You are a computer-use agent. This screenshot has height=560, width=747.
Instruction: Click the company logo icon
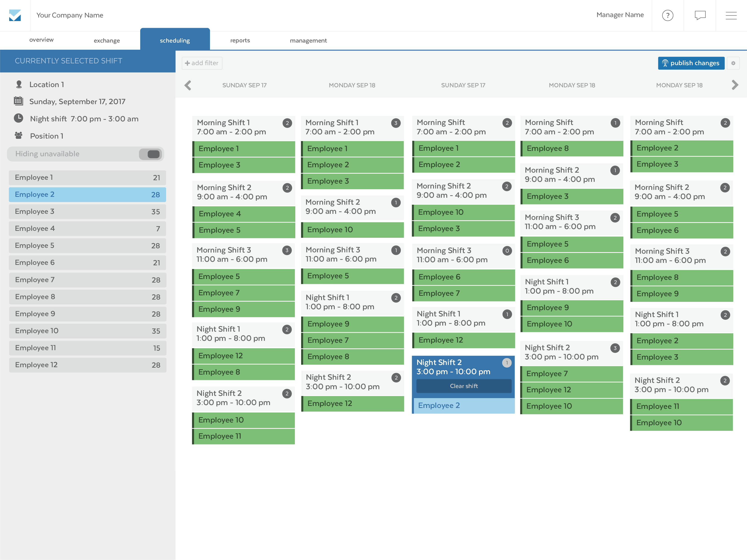tap(15, 15)
